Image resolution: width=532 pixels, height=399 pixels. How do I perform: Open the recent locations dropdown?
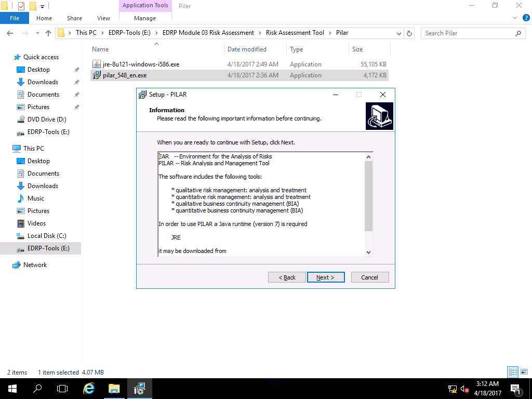pyautogui.click(x=37, y=33)
